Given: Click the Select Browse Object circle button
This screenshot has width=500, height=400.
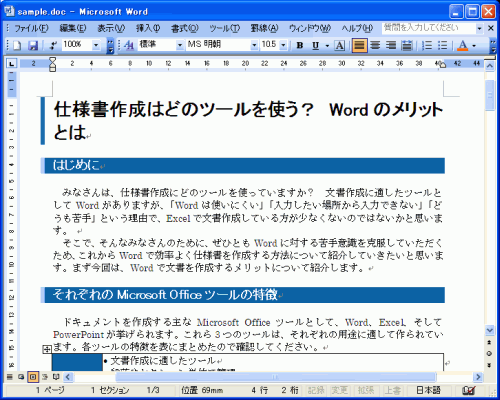Looking at the screenshot, I should click(489, 354).
